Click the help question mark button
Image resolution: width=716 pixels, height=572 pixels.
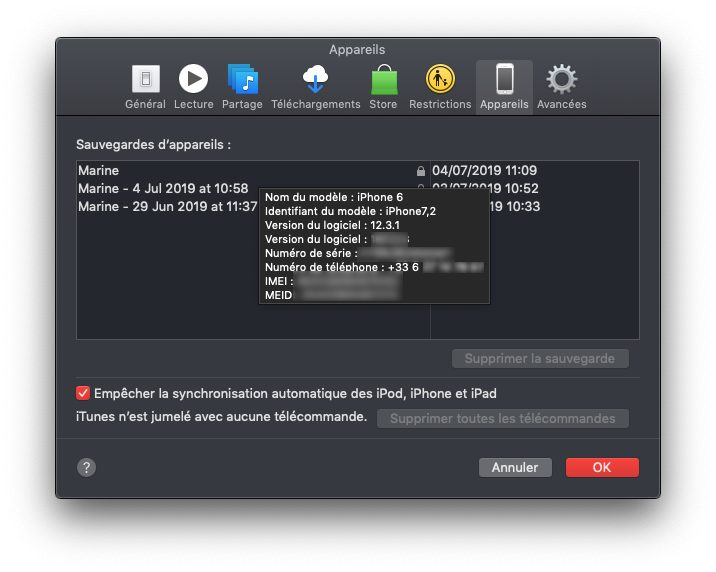(86, 467)
